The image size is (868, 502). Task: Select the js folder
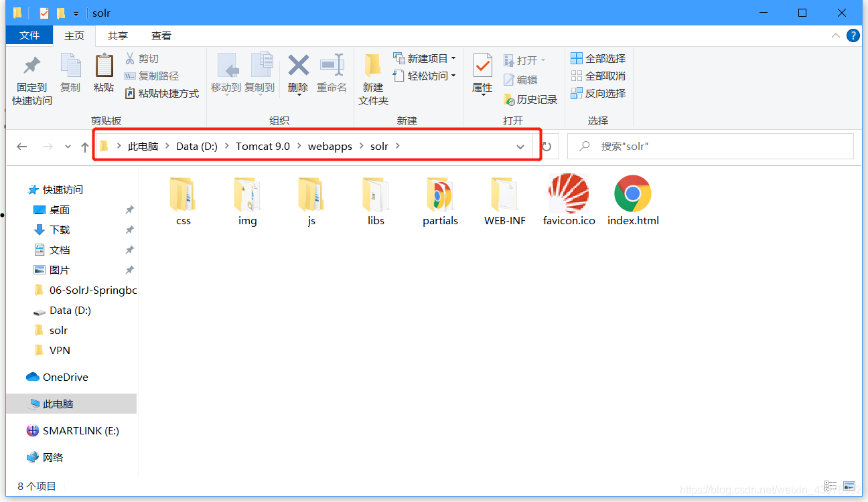[311, 201]
